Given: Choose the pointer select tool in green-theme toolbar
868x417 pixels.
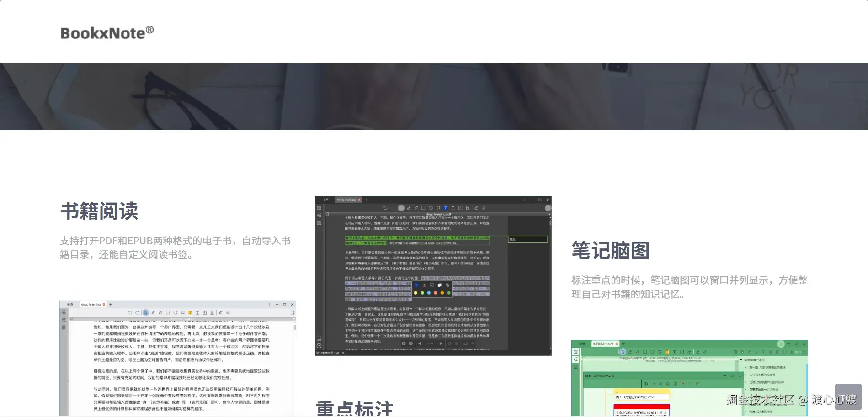Looking at the screenshot, I should pos(623,352).
